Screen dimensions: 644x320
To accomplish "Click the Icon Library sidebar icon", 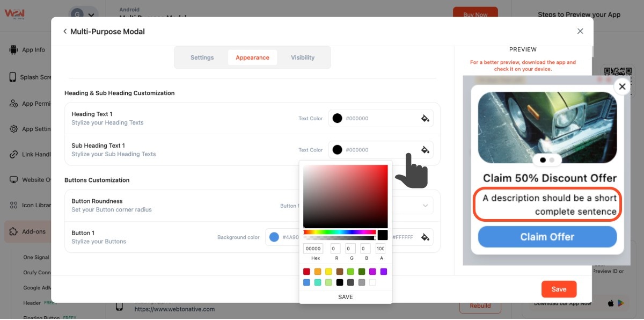I will [13, 205].
